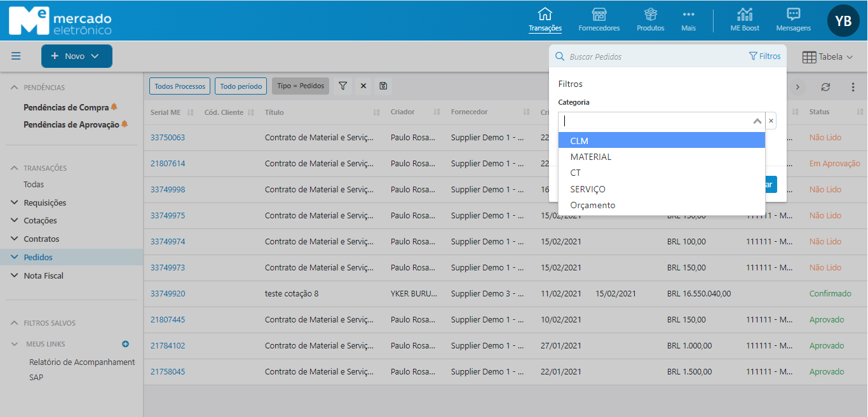Image resolution: width=868 pixels, height=417 pixels.
Task: Open the vertical three-dots table options
Action: pos(853,87)
